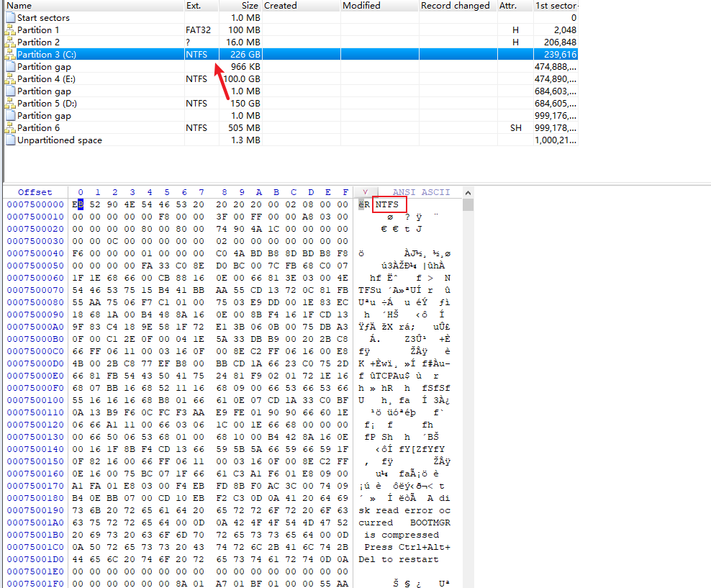Select the first Partition gap icon
The width and height of the screenshot is (711, 588).
coord(10,66)
